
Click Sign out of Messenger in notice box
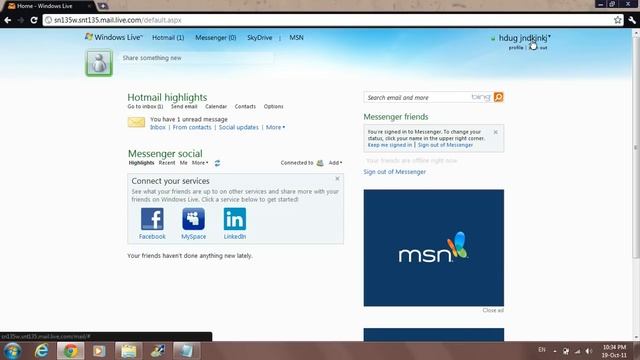pyautogui.click(x=445, y=145)
